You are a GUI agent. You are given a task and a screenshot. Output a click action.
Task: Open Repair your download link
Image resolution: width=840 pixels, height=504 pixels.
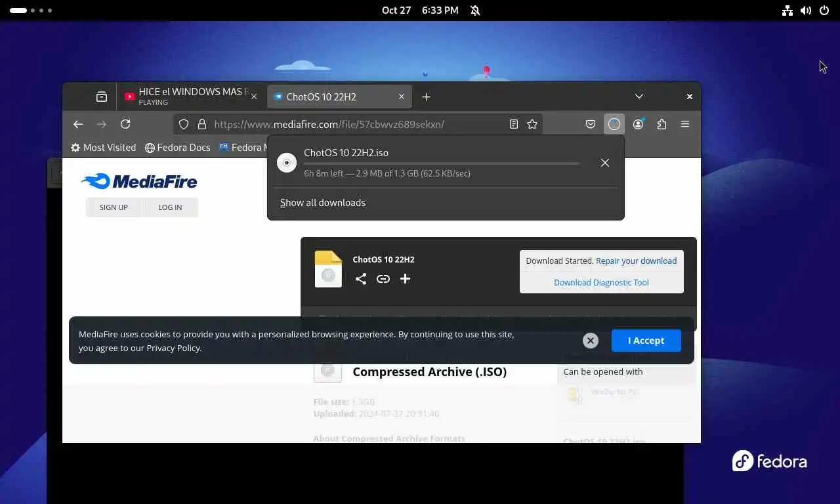[636, 261]
